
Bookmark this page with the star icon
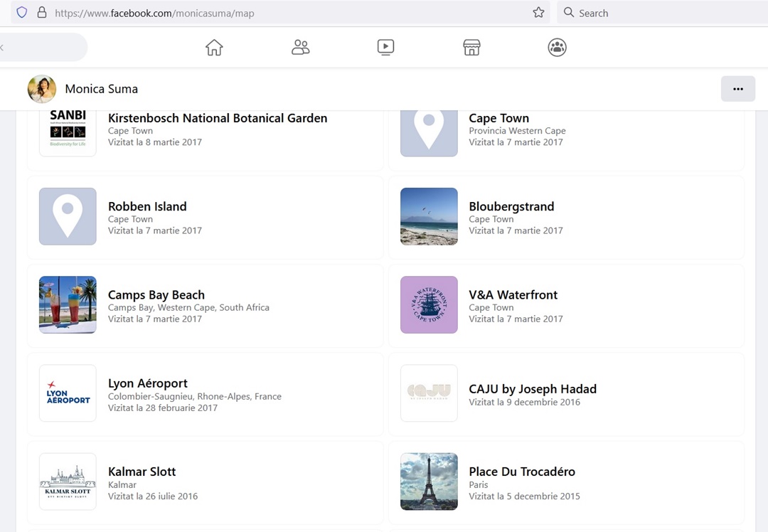(538, 13)
